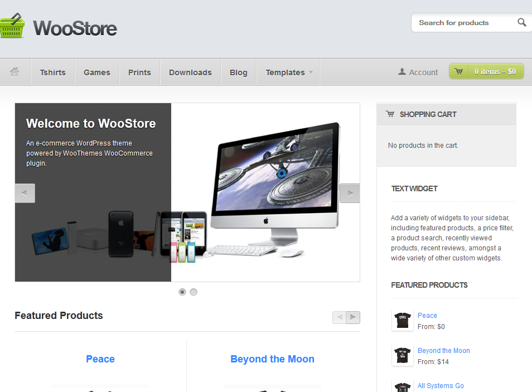Open the All Systems Go sidebar link
Screen dimensions: 532x392
441,385
